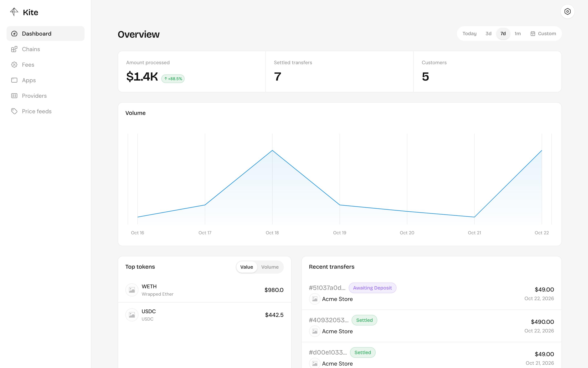Screen dimensions: 588x368
Task: Click the +88.5% up-arrow growth badge
Action: coord(173,79)
